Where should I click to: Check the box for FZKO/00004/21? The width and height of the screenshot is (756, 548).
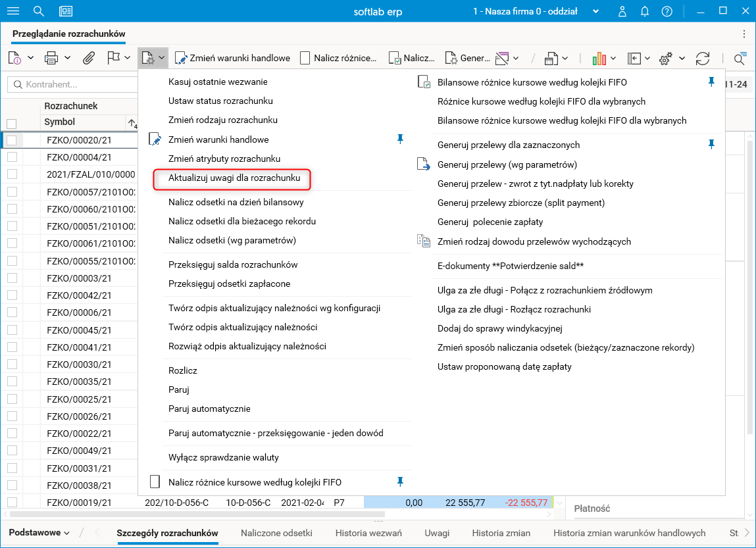pyautogui.click(x=12, y=157)
